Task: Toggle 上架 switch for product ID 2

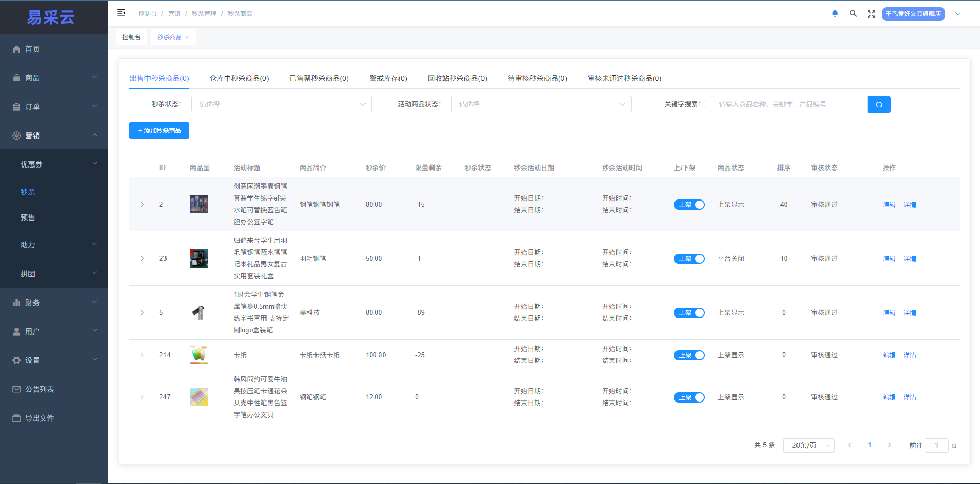Action: coord(689,204)
